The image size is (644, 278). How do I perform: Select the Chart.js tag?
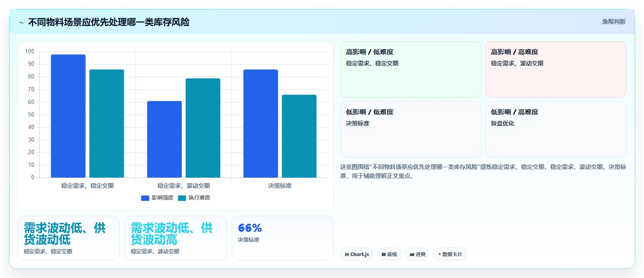(x=357, y=254)
